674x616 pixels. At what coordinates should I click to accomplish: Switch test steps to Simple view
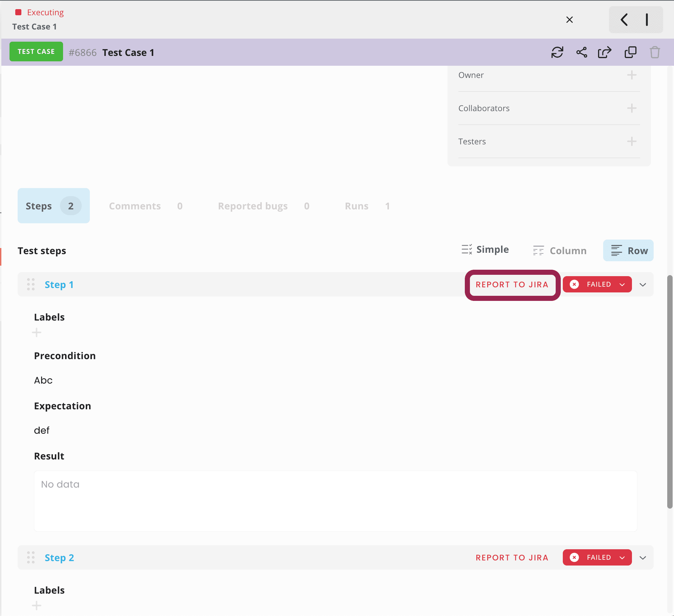[485, 250]
